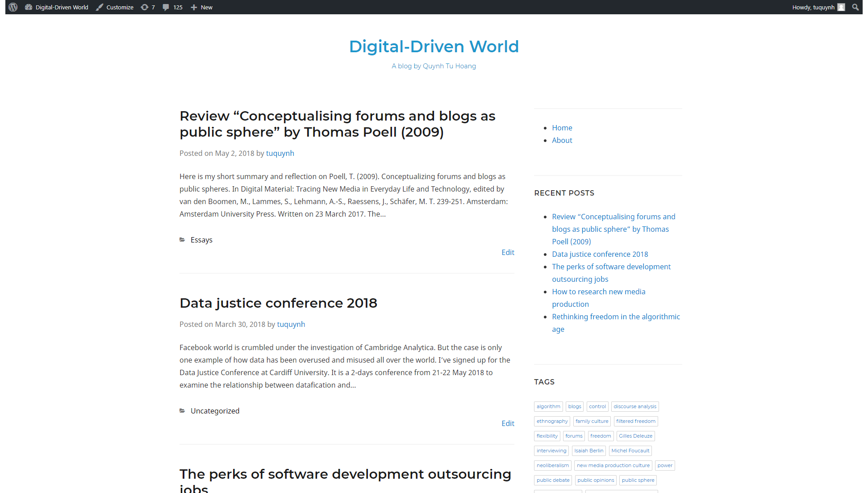Viewport: 868px width, 493px height.
Task: Click the Michel Foucault tag
Action: 630,451
